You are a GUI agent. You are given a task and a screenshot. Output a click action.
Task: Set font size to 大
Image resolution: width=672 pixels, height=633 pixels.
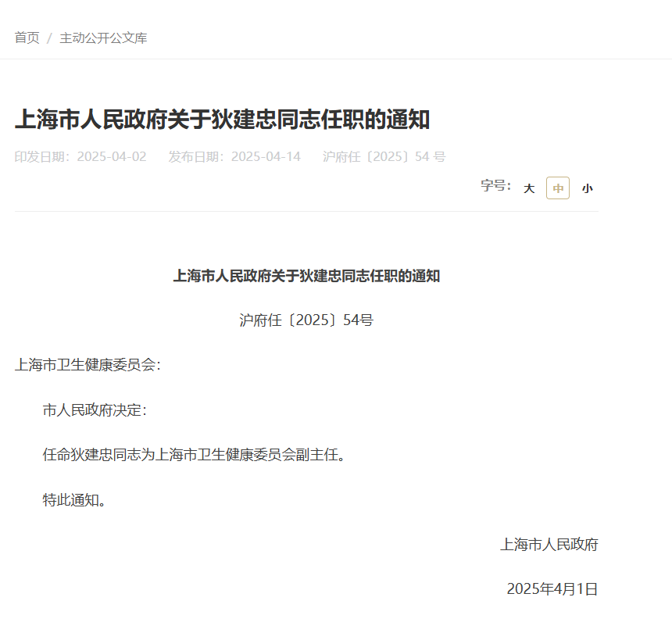[529, 188]
